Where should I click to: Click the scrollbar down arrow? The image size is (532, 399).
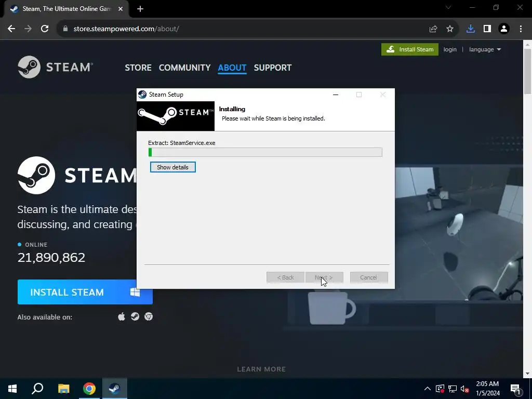(528, 374)
